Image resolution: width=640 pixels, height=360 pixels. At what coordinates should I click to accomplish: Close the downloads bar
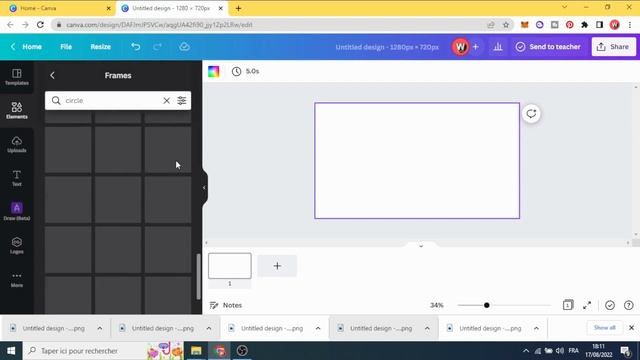pyautogui.click(x=631, y=328)
